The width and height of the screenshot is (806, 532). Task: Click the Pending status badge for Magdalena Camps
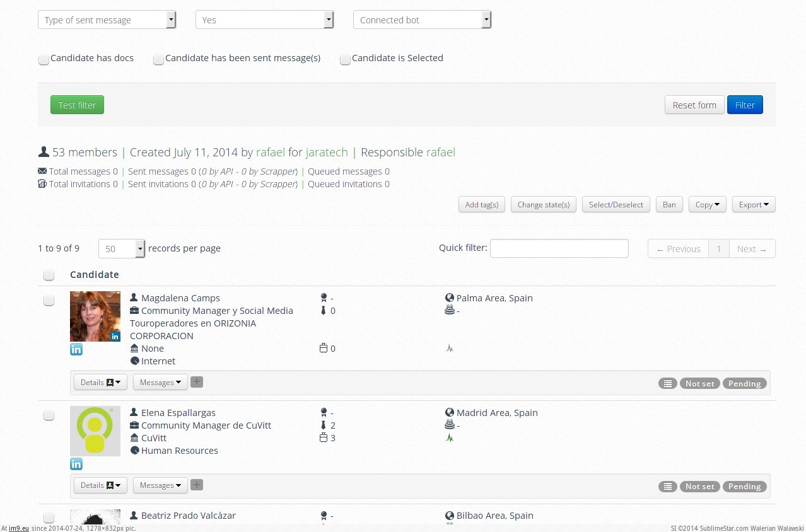744,383
